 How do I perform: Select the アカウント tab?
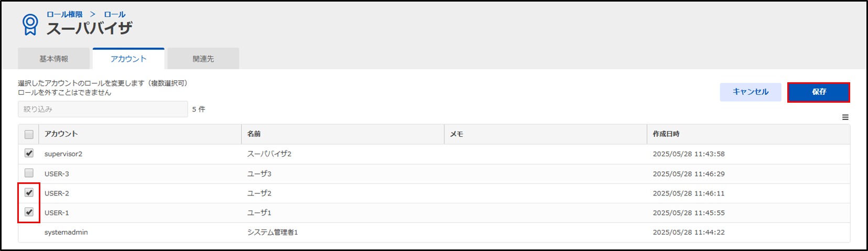[x=128, y=59]
